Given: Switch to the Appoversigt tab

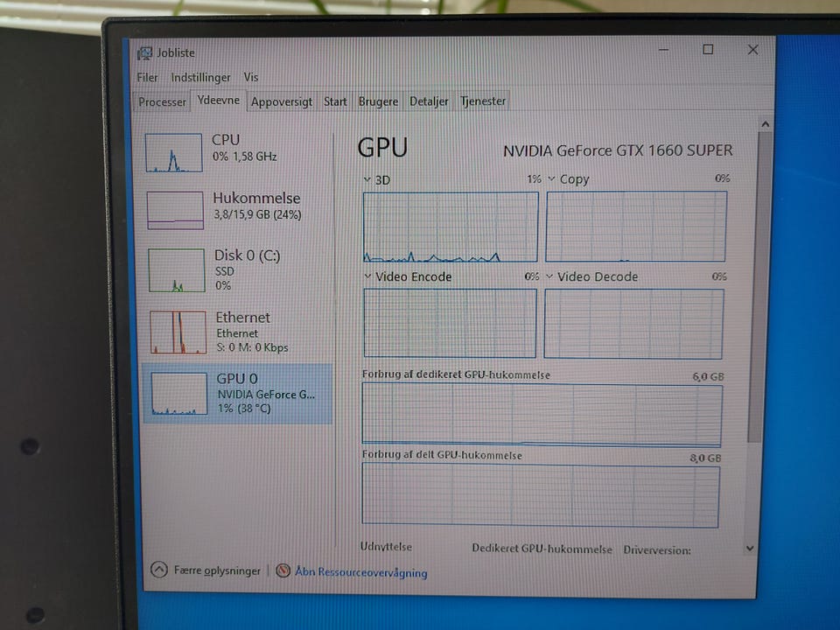Looking at the screenshot, I should (281, 101).
